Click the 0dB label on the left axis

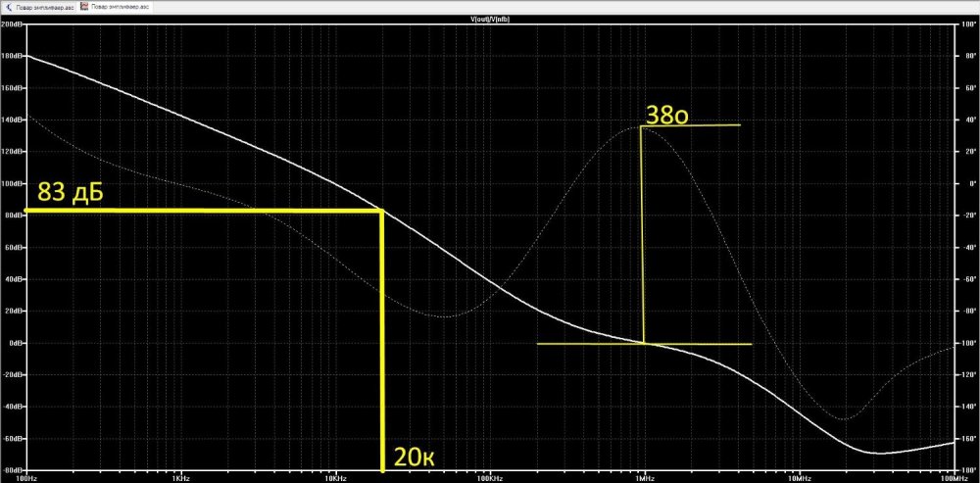point(15,343)
